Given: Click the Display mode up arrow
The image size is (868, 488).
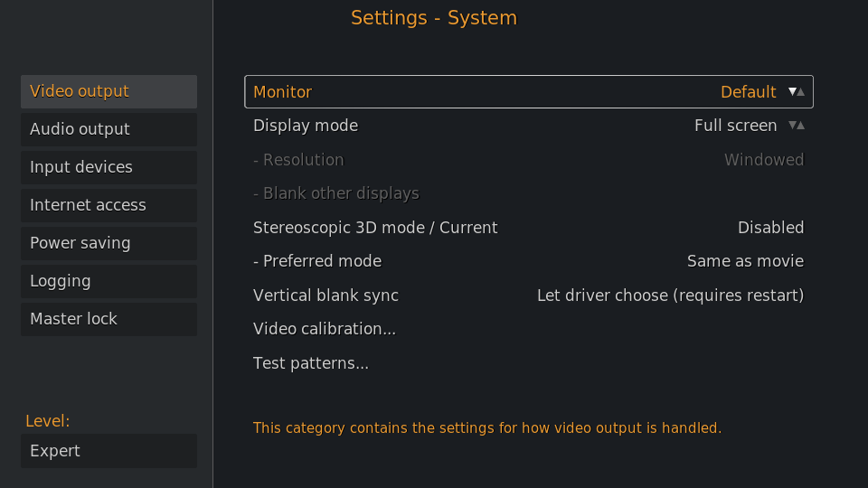Looking at the screenshot, I should [800, 126].
